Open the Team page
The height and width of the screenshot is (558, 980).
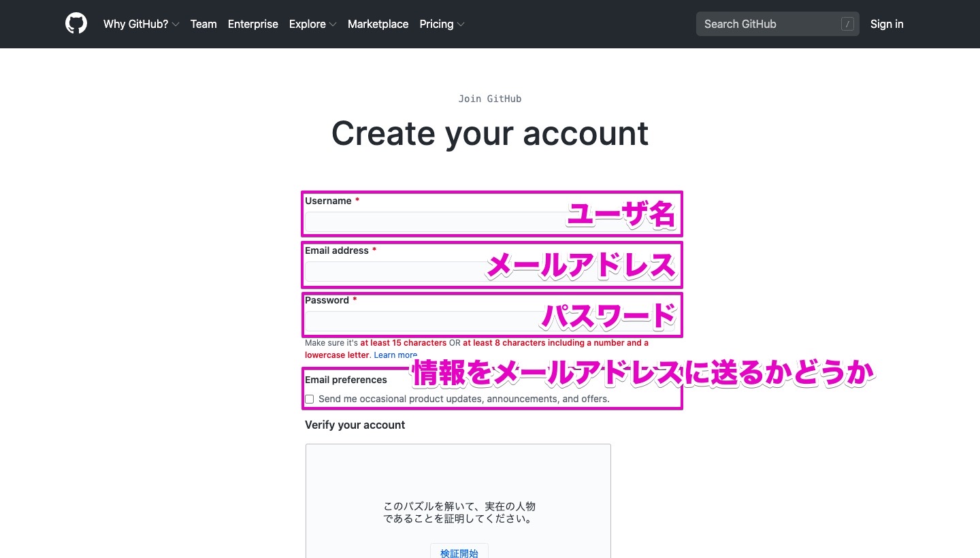(x=203, y=24)
